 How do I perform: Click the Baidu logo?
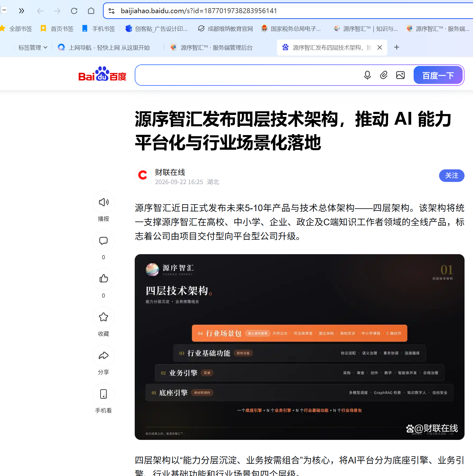click(102, 74)
